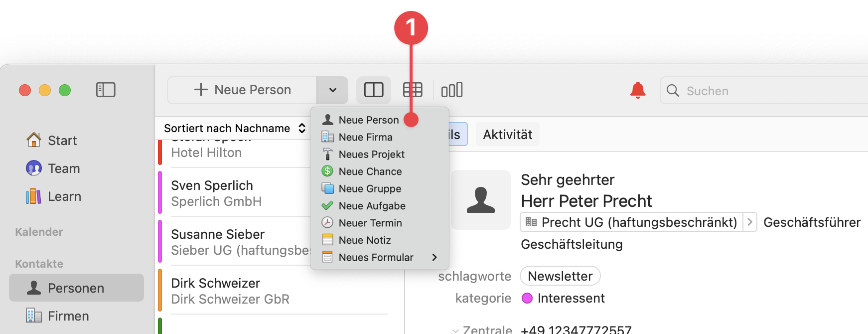Select Neue Person from the menu
This screenshot has width=868, height=334.
[380, 120]
